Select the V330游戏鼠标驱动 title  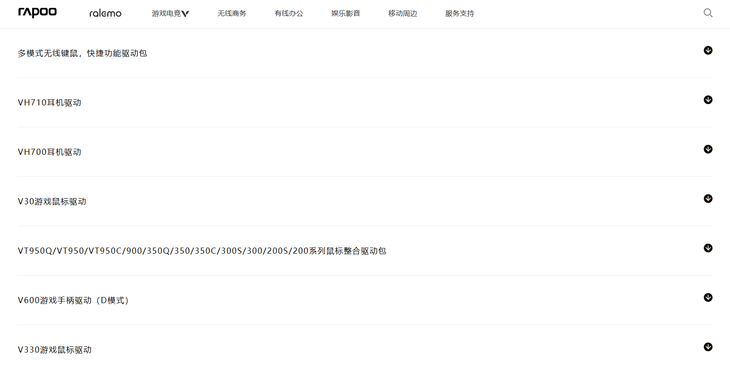54,349
